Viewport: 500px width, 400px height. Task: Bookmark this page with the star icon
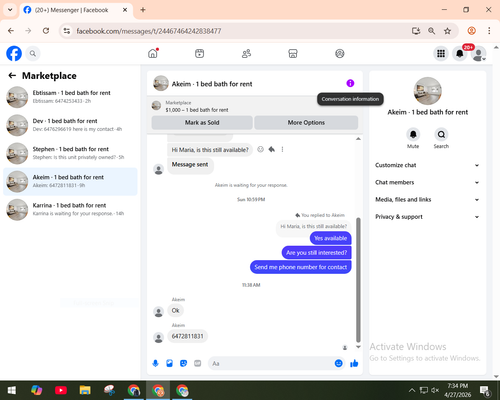tap(447, 31)
